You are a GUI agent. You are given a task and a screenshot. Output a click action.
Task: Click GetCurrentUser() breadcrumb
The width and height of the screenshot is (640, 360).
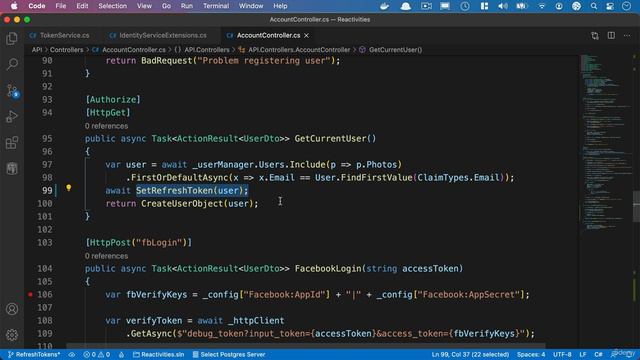pos(391,50)
